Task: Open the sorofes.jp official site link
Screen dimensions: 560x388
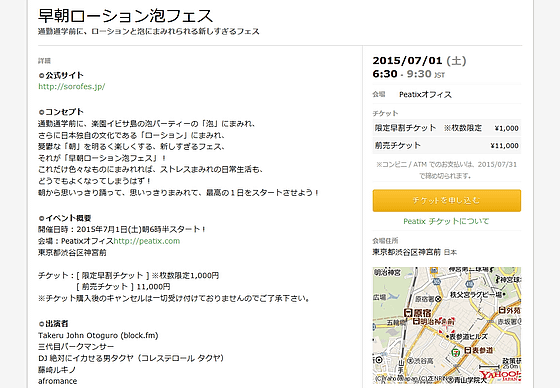Action: [x=71, y=86]
